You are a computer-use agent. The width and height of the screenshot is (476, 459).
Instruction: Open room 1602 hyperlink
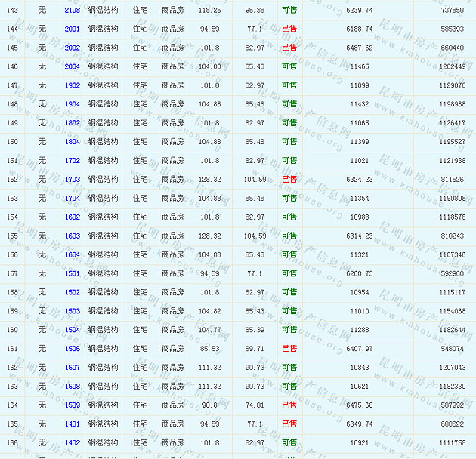(73, 217)
